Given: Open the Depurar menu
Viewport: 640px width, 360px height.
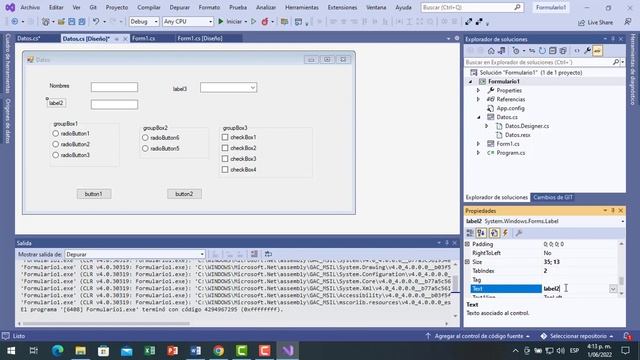Looking at the screenshot, I should (180, 7).
